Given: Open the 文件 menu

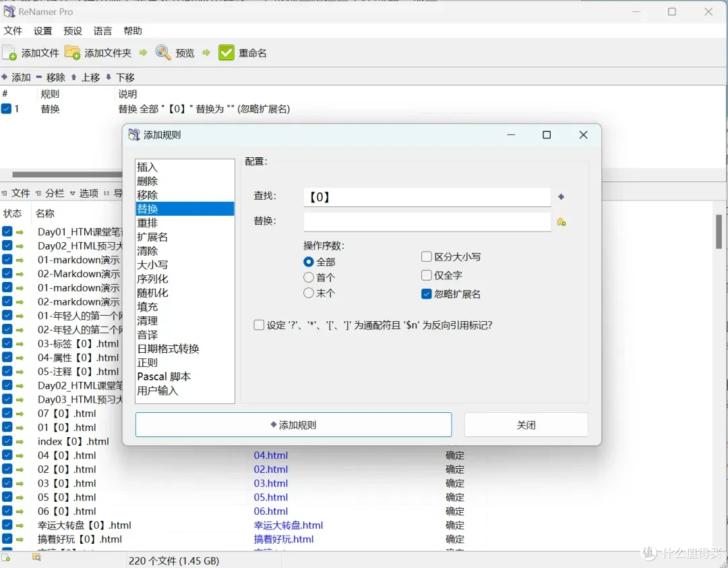Looking at the screenshot, I should [x=13, y=30].
